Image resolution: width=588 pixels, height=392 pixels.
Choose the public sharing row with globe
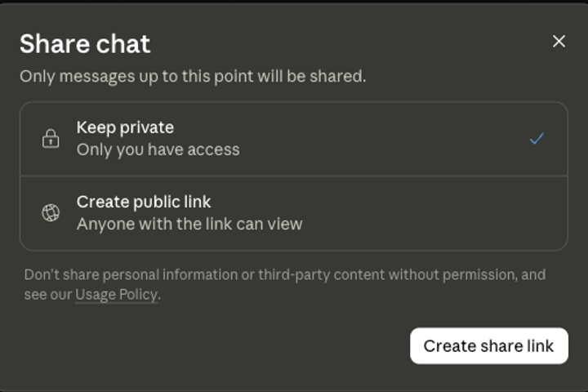[x=294, y=213]
